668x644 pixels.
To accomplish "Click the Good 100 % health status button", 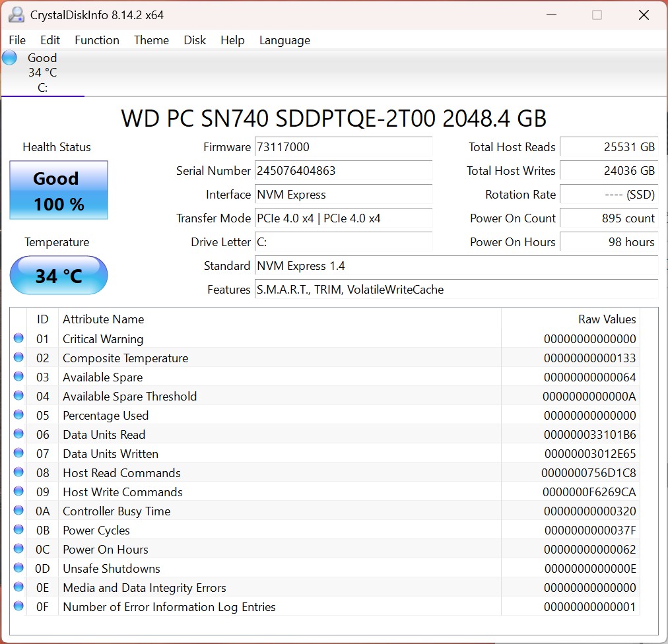I will tap(59, 191).
